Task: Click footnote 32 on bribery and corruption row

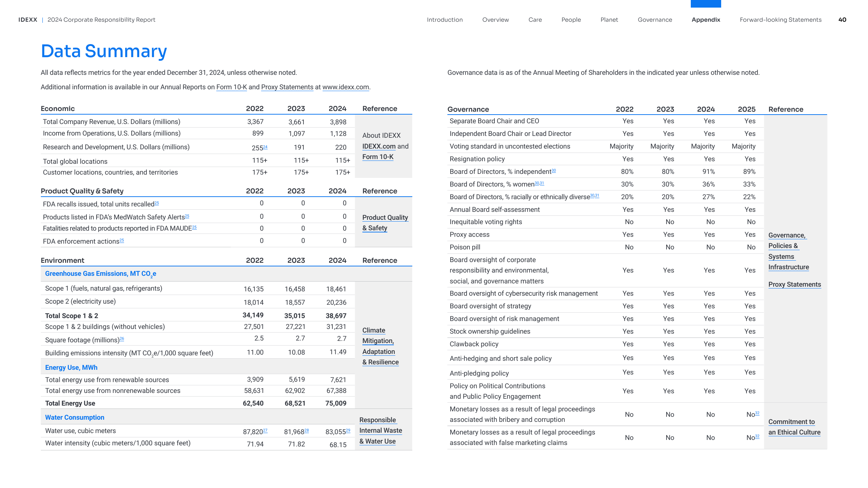Action: point(757,413)
